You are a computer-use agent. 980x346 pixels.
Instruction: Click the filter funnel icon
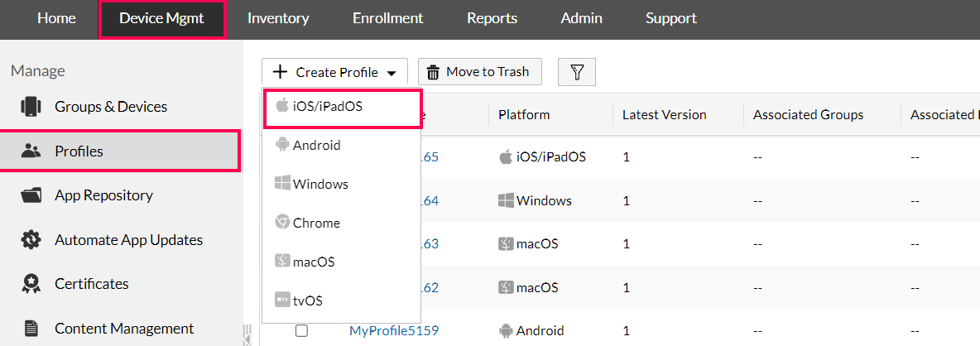click(x=577, y=72)
